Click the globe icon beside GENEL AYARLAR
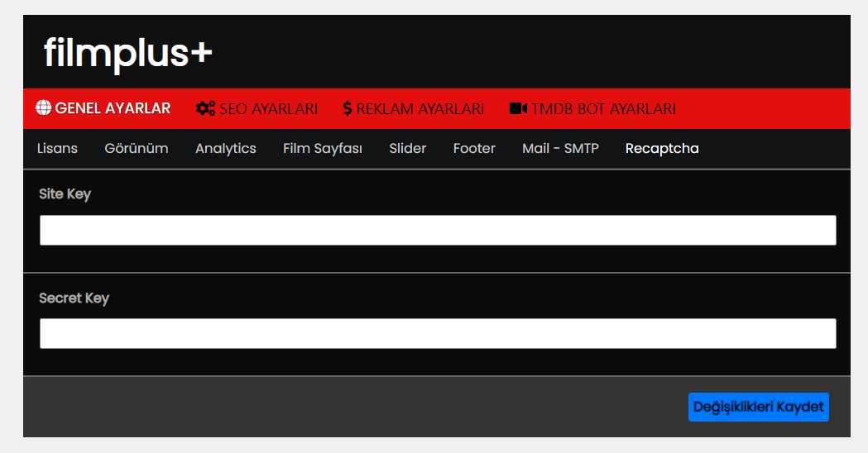 (x=43, y=107)
